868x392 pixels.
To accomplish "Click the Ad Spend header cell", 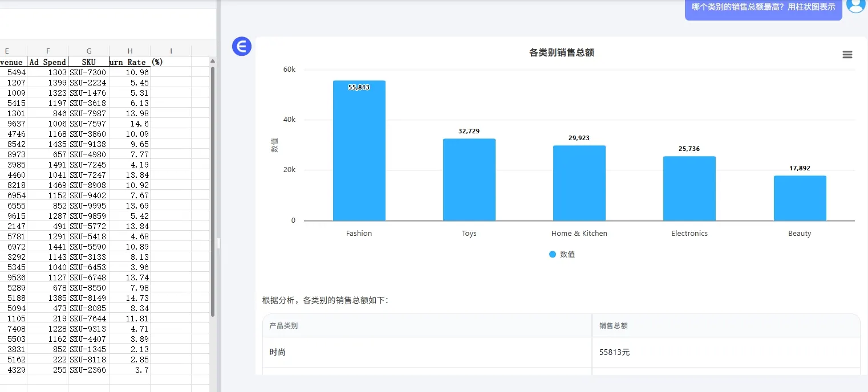I will click(x=48, y=62).
